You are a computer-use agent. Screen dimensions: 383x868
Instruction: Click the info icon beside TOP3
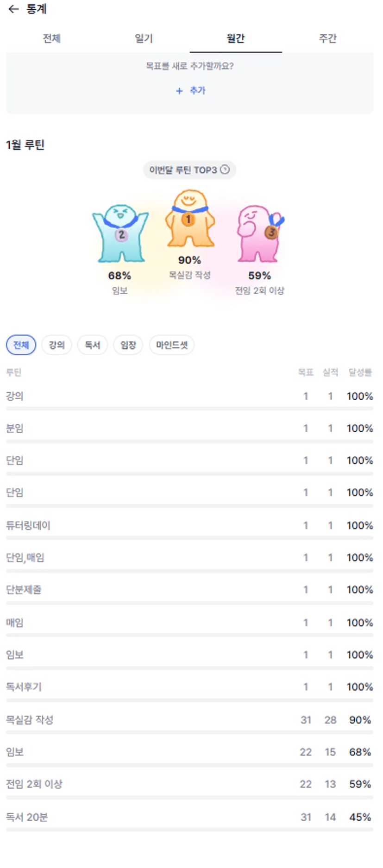coord(225,170)
